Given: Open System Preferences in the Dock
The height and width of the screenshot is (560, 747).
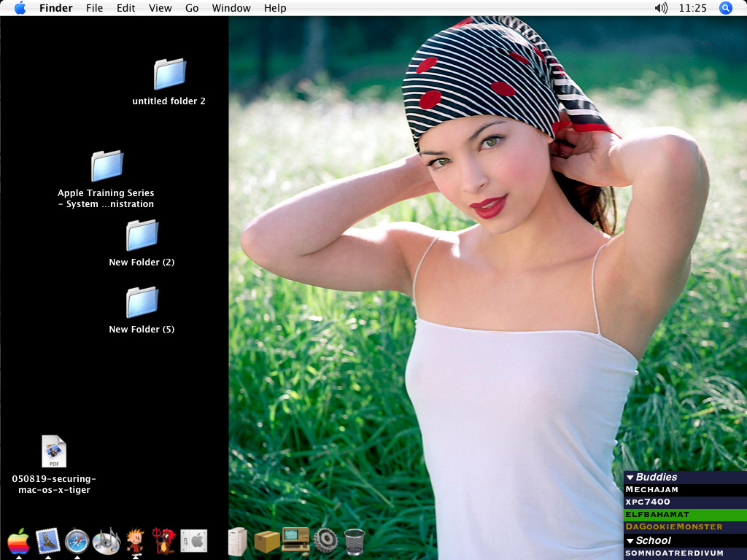Looking at the screenshot, I should click(193, 542).
